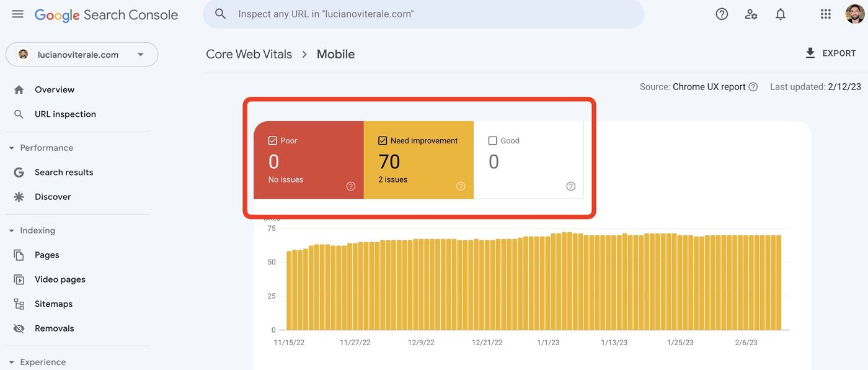
Task: Click help icon on Need improvement card
Action: coord(461,186)
